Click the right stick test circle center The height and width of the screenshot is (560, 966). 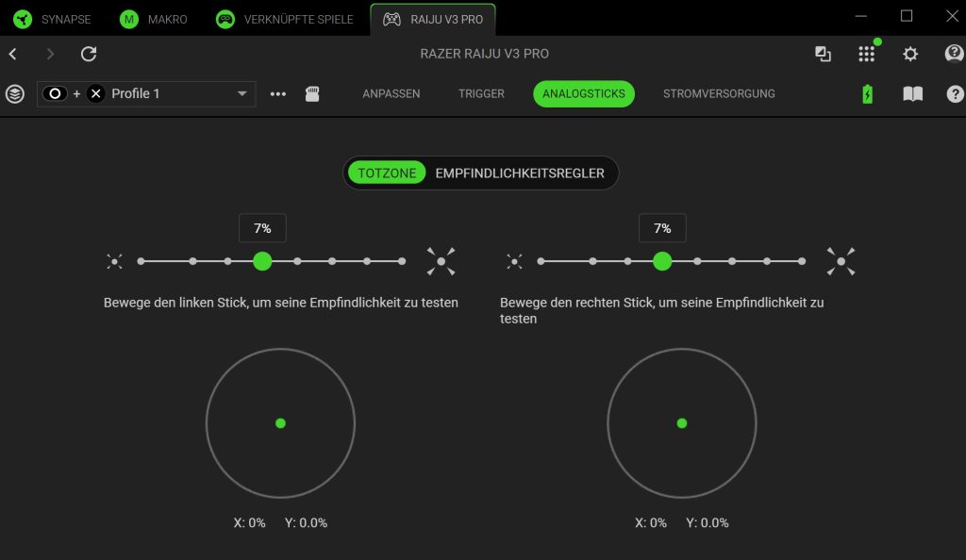(x=681, y=423)
